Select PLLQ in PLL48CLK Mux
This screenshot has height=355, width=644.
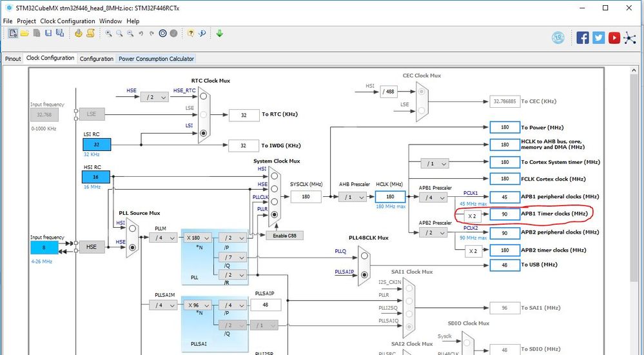(364, 256)
